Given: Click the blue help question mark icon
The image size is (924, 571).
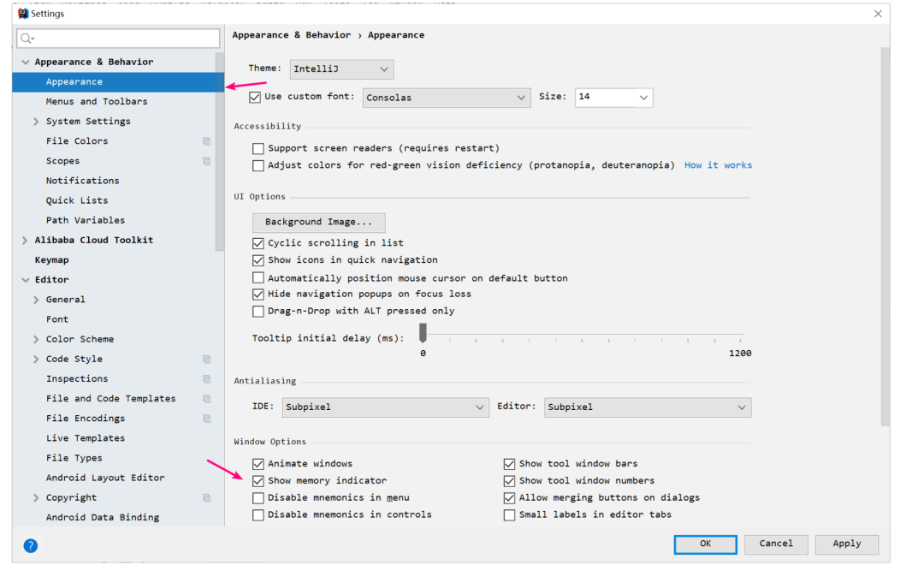Looking at the screenshot, I should pos(31,545).
